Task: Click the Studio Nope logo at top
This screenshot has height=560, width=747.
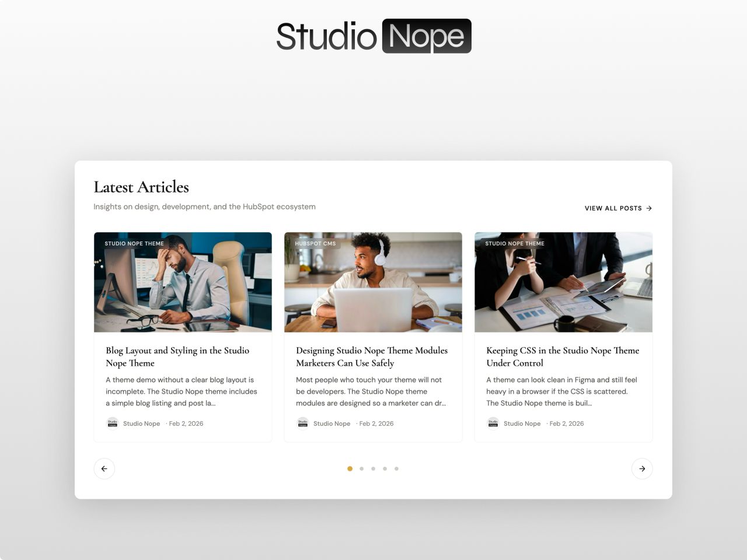Action: [x=373, y=36]
